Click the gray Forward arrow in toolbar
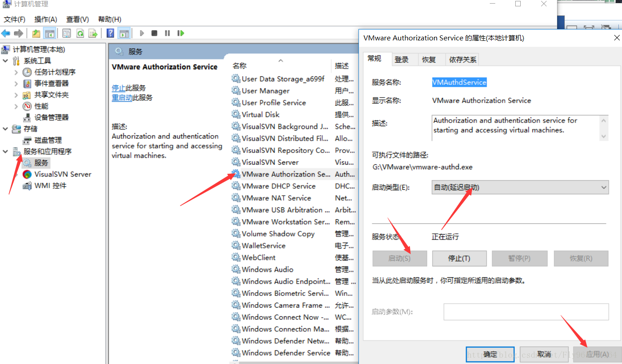622x364 pixels. tap(19, 33)
